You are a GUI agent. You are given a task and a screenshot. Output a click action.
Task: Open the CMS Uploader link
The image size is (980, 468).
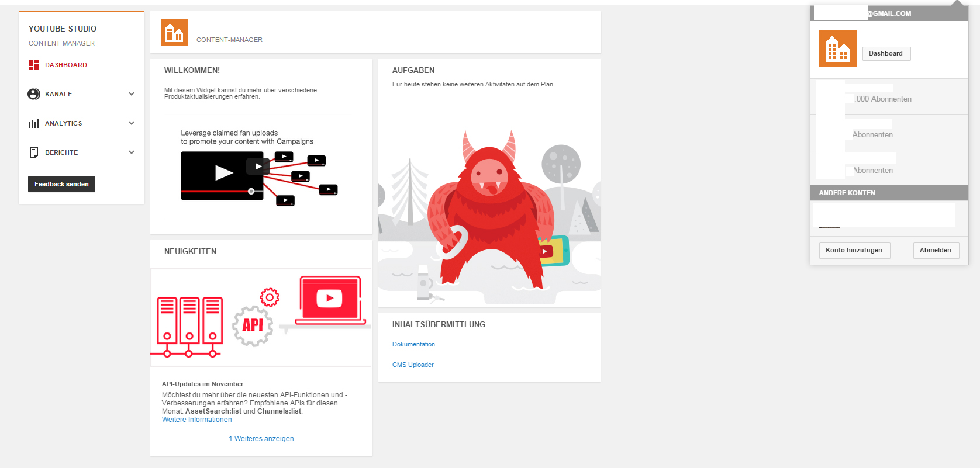point(413,365)
